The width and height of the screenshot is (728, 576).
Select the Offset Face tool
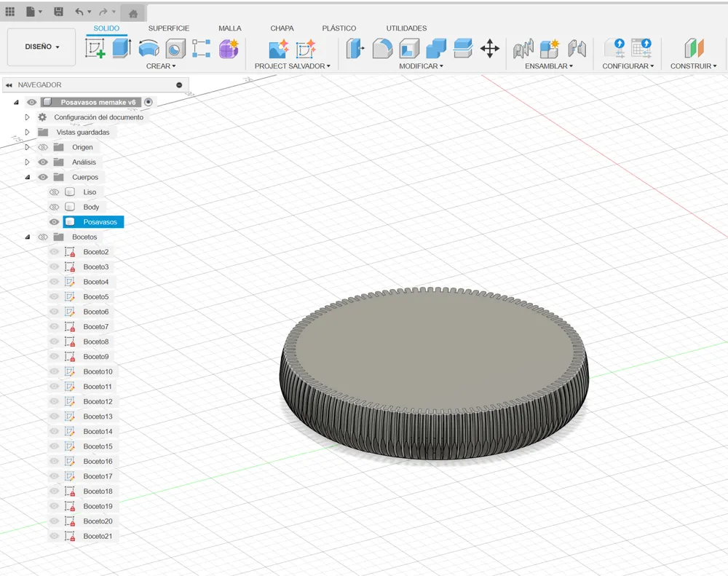click(x=463, y=48)
